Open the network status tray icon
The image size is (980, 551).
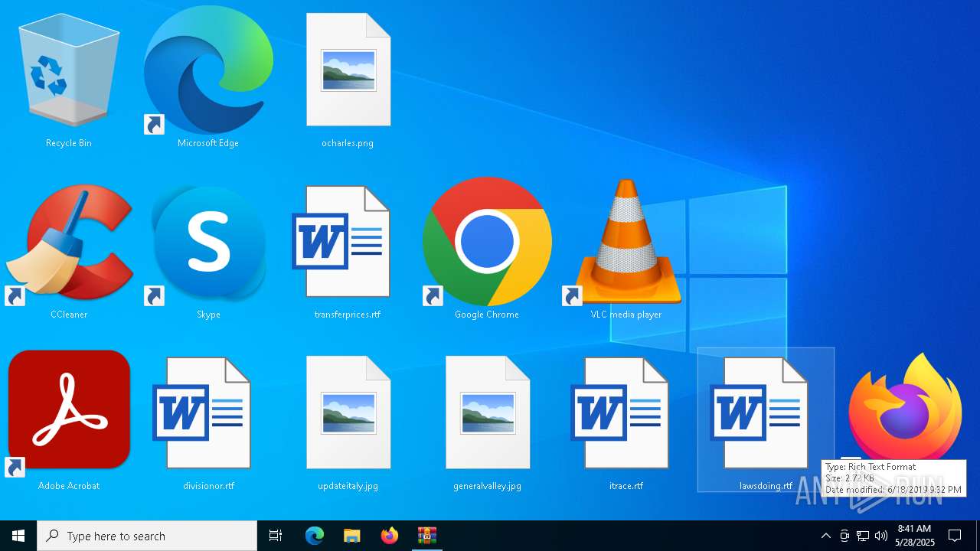(x=863, y=536)
